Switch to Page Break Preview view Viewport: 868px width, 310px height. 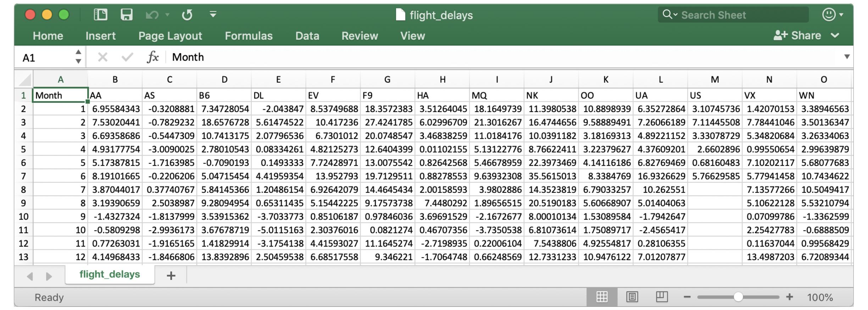coord(662,297)
